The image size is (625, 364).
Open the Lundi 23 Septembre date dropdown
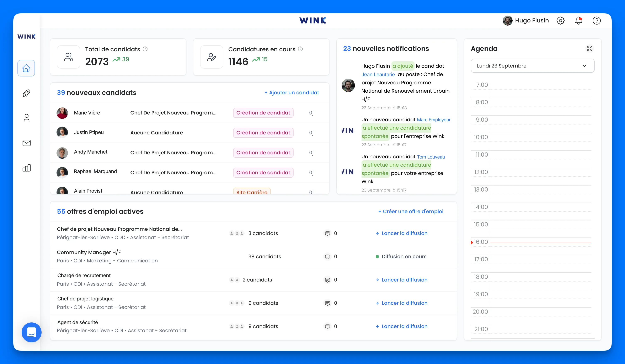coord(532,66)
